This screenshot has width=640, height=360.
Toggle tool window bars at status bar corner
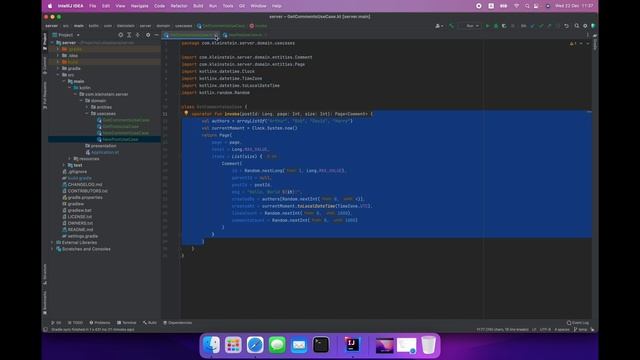(x=45, y=329)
